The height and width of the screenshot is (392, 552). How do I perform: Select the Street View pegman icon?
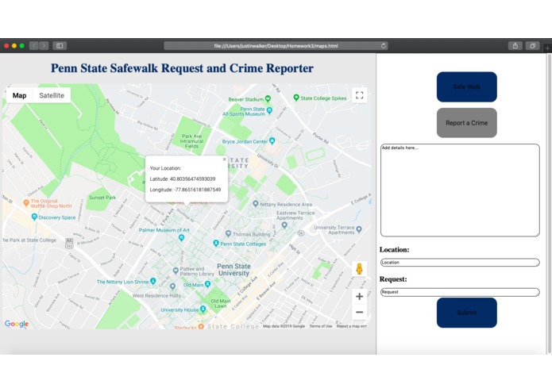(x=359, y=268)
